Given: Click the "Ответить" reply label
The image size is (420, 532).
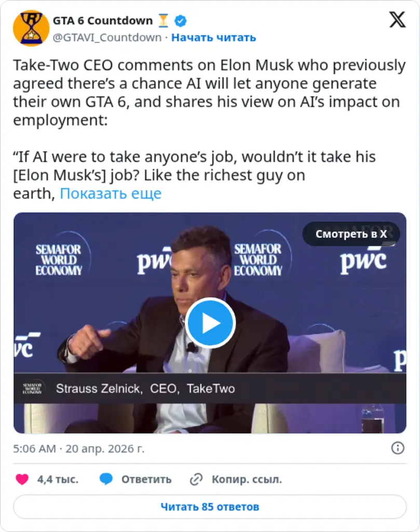Looking at the screenshot, I should pos(146,480).
